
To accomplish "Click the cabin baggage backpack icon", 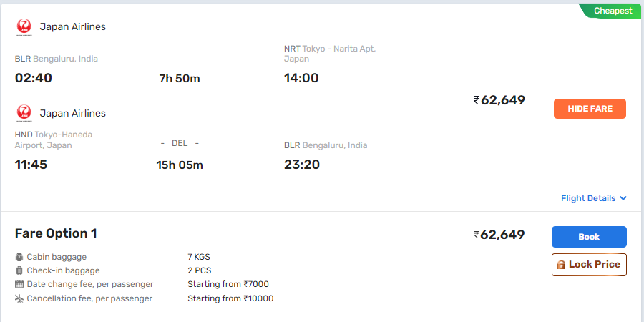I will (19, 257).
